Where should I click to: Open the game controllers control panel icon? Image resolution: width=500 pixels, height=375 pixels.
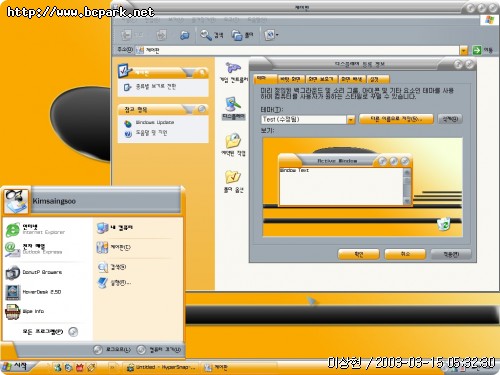pyautogui.click(x=233, y=72)
